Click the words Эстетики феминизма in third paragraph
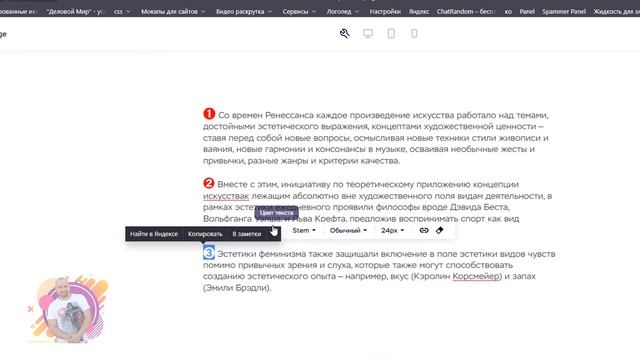The width and height of the screenshot is (640, 360). [x=261, y=254]
